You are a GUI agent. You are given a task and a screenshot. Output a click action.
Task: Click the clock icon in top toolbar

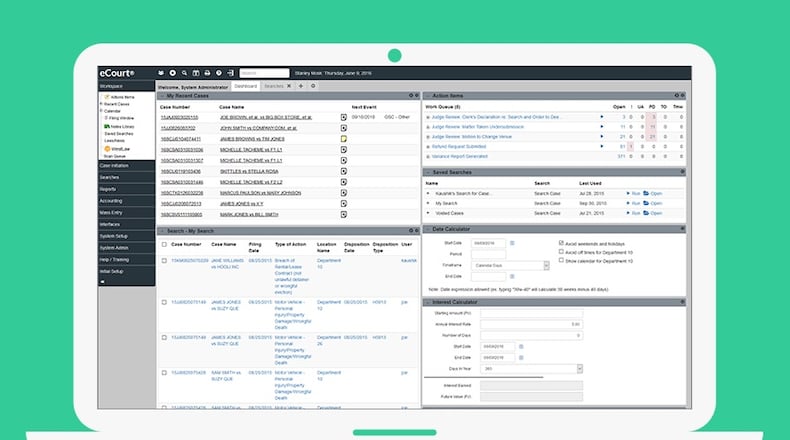[x=219, y=73]
